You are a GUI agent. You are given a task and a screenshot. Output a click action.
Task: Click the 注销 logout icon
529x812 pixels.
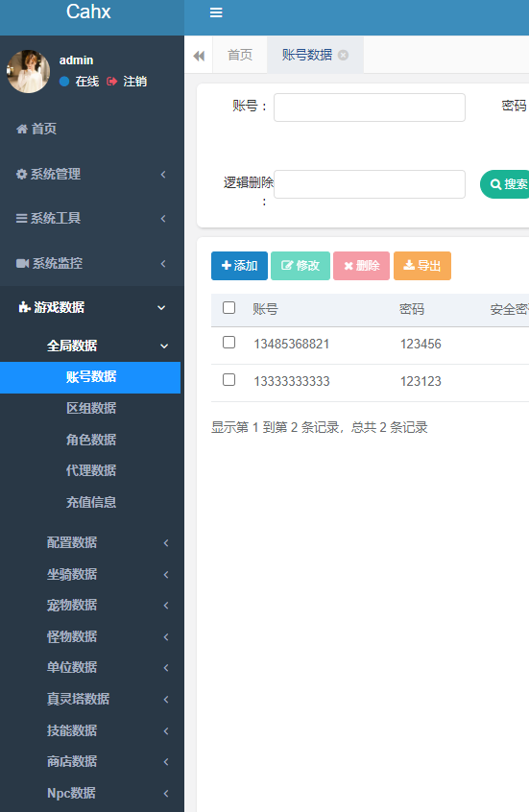coord(112,82)
